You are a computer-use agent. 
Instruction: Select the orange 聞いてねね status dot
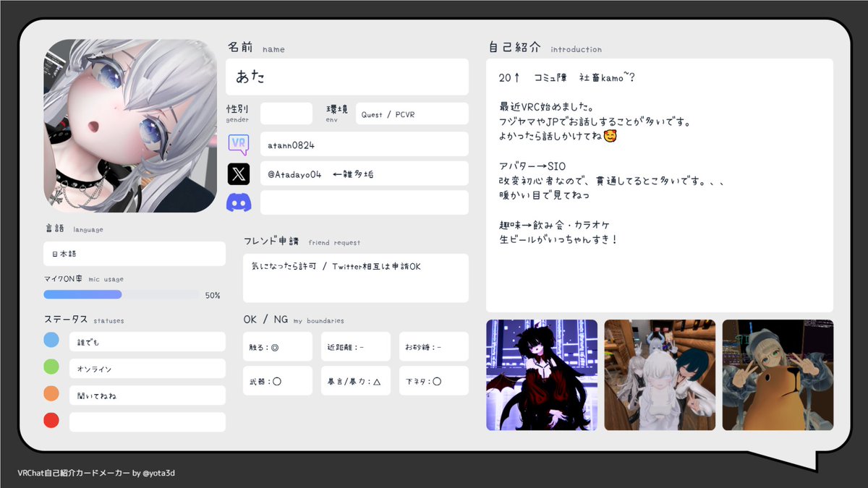(51, 394)
